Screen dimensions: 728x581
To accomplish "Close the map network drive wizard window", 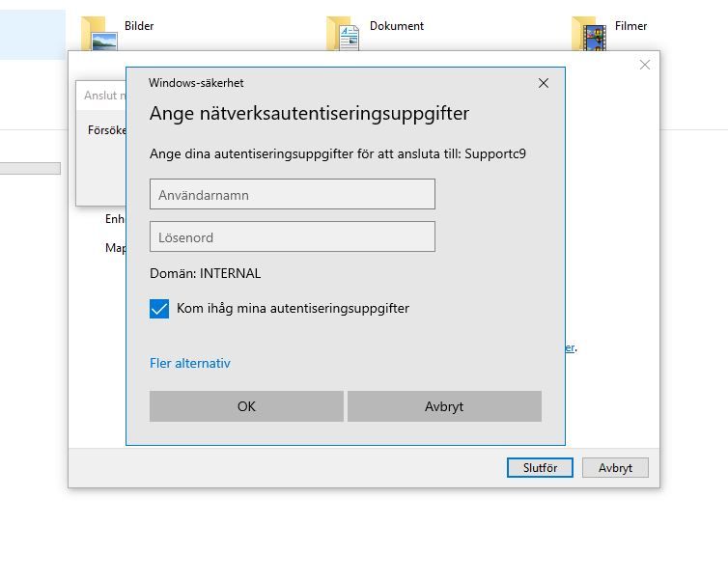I will click(644, 65).
